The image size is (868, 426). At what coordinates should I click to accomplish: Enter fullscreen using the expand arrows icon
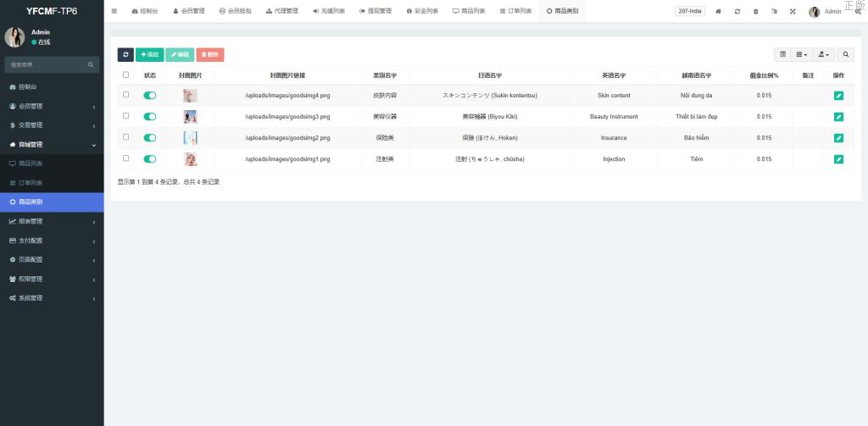tap(793, 11)
